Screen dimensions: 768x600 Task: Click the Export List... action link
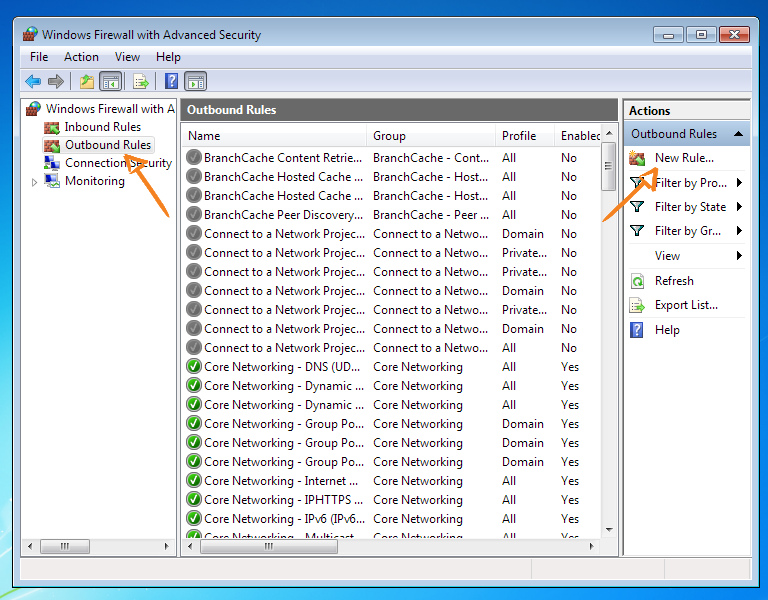[686, 305]
